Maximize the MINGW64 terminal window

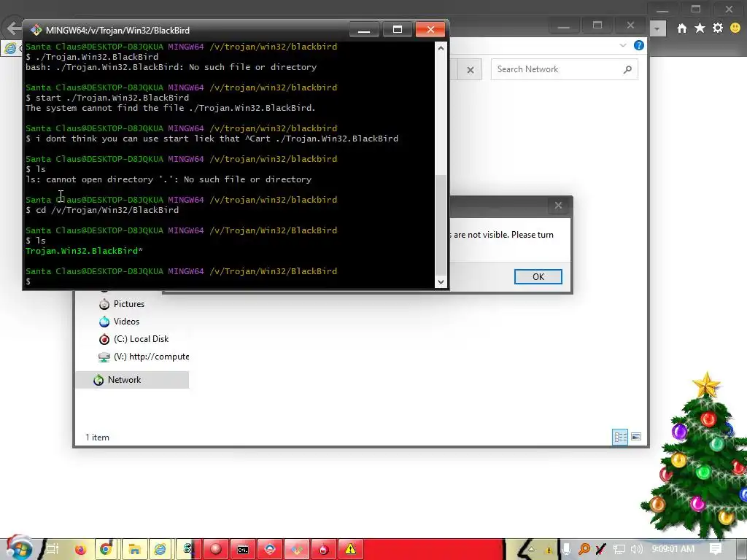coord(397,29)
